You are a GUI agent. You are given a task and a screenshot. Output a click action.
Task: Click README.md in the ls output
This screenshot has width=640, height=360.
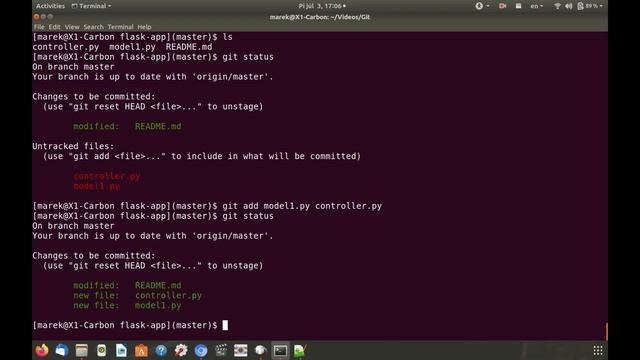point(189,47)
